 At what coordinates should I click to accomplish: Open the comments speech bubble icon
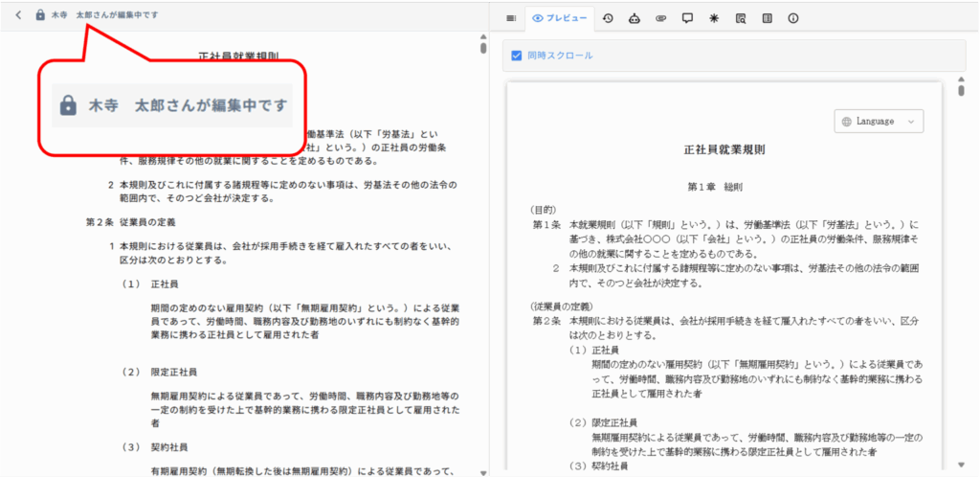point(687,17)
